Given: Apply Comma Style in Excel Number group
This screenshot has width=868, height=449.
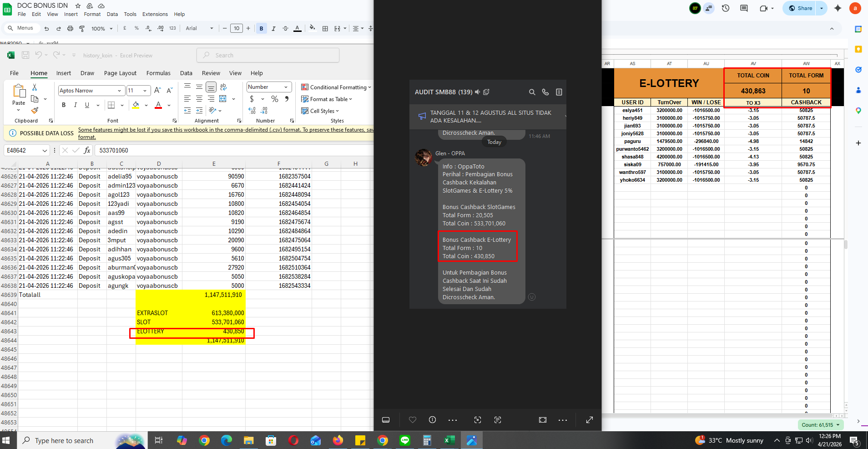Looking at the screenshot, I should tap(287, 99).
